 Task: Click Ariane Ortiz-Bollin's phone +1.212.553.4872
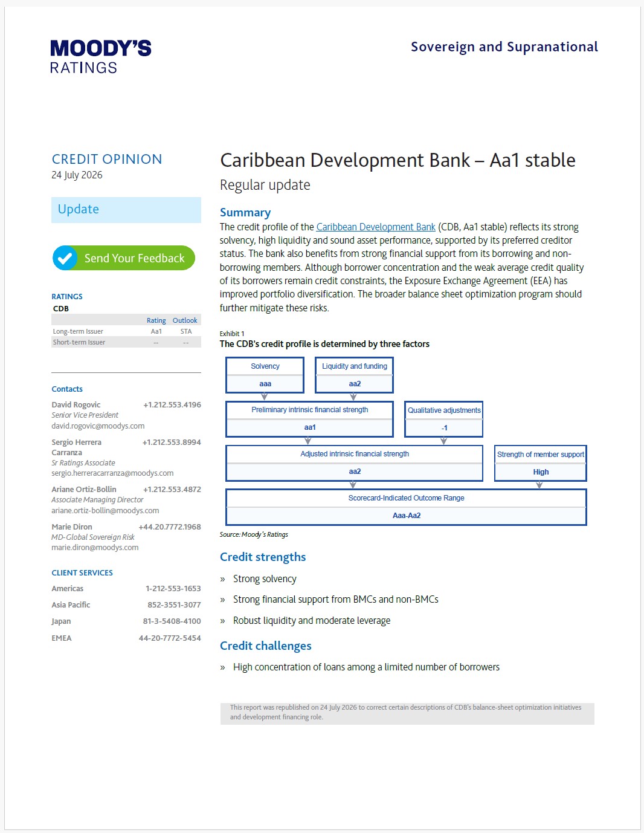172,490
